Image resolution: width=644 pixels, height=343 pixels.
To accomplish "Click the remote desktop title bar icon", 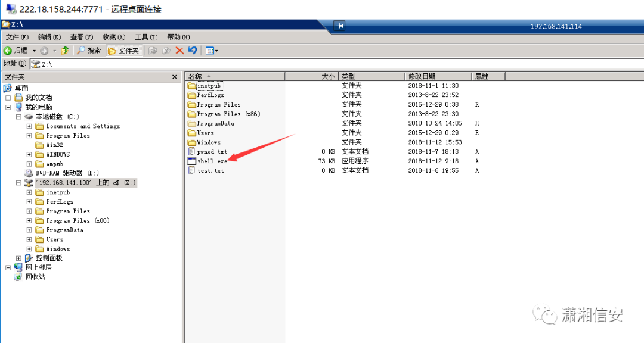I will click(11, 8).
